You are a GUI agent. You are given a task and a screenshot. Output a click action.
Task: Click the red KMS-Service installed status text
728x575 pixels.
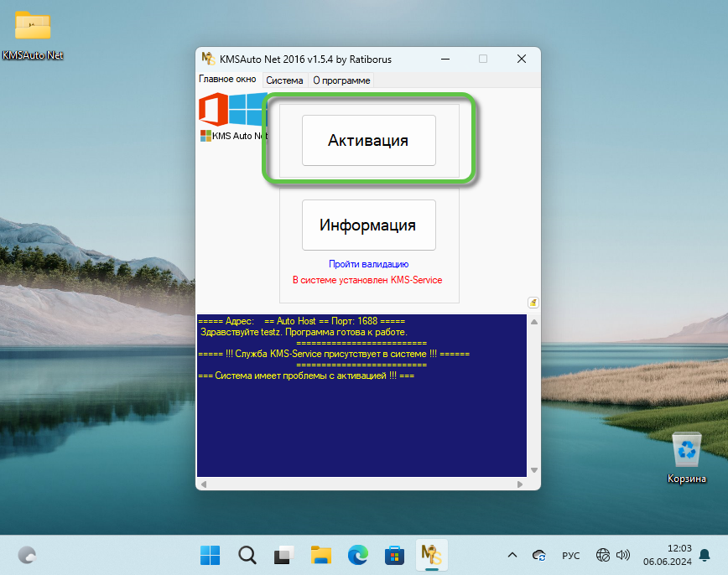pos(367,280)
